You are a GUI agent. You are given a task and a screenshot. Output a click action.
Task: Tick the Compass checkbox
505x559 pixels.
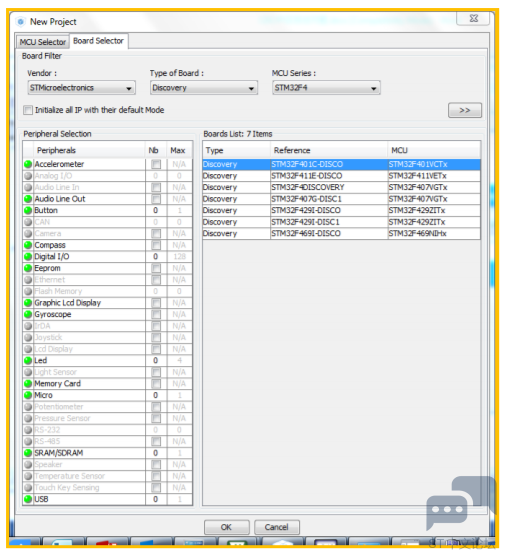click(156, 245)
